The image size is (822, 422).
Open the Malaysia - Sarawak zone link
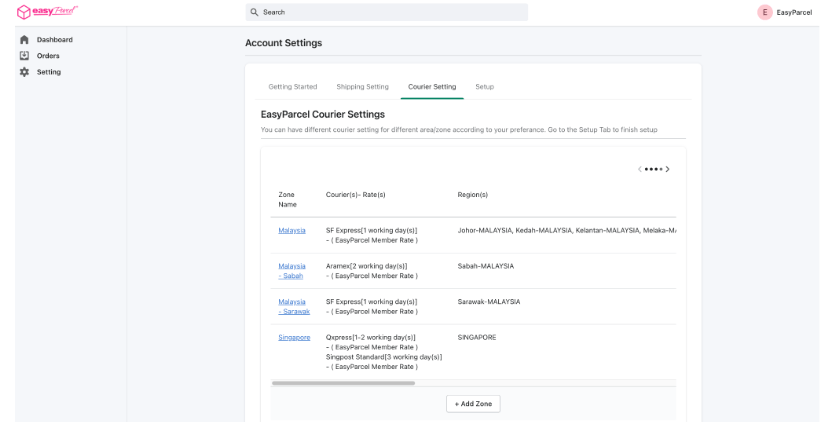294,307
